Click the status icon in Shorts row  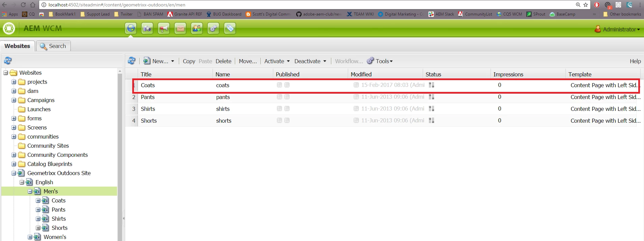click(431, 120)
